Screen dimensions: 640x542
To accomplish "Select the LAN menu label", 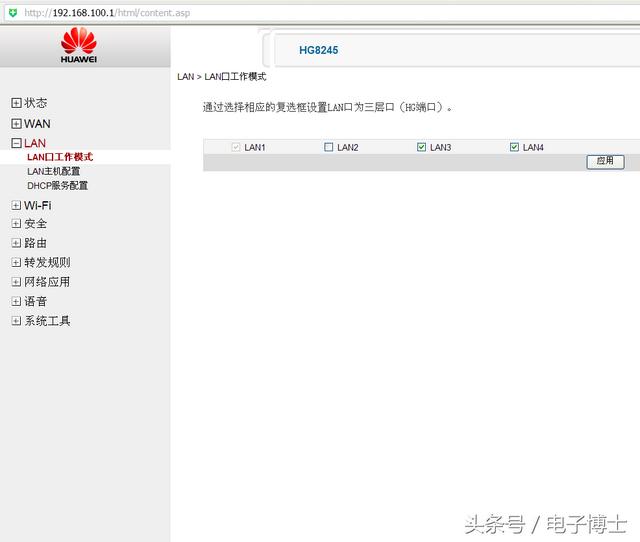I will 35,143.
